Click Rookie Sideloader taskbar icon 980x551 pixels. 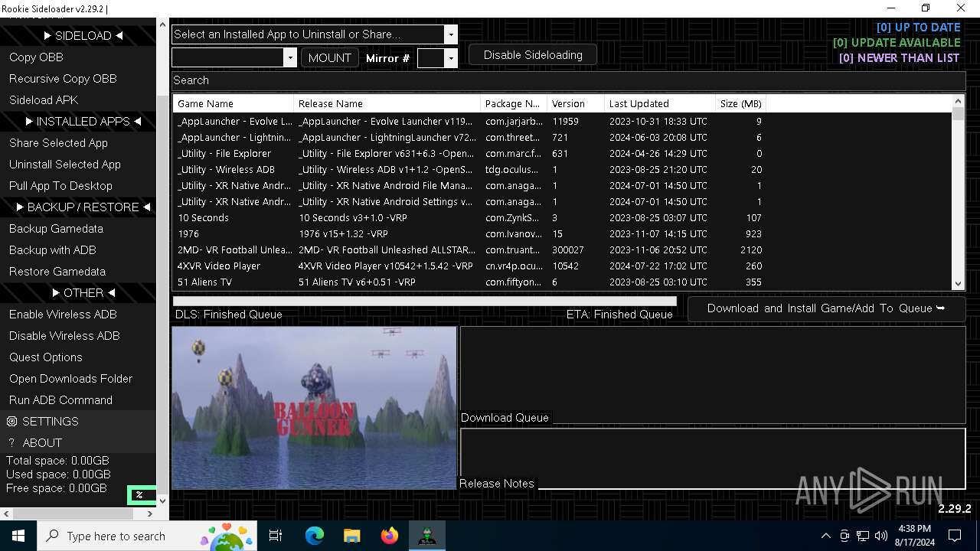pyautogui.click(x=426, y=536)
